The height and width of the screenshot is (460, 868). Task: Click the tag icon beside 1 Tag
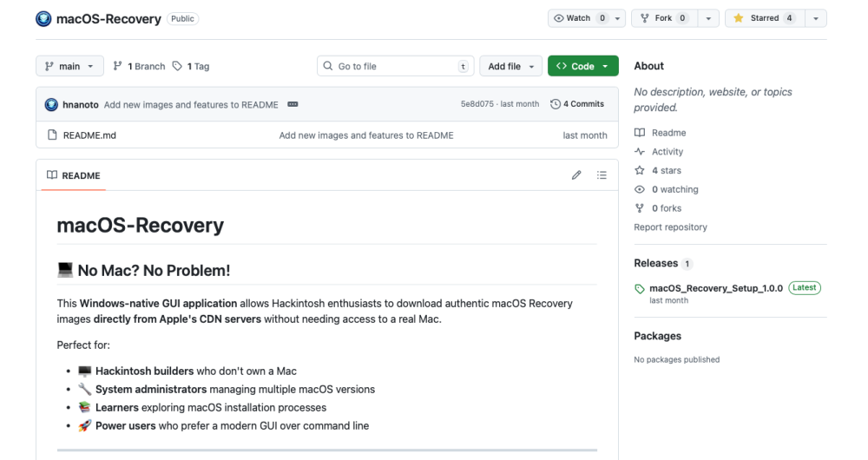point(177,66)
